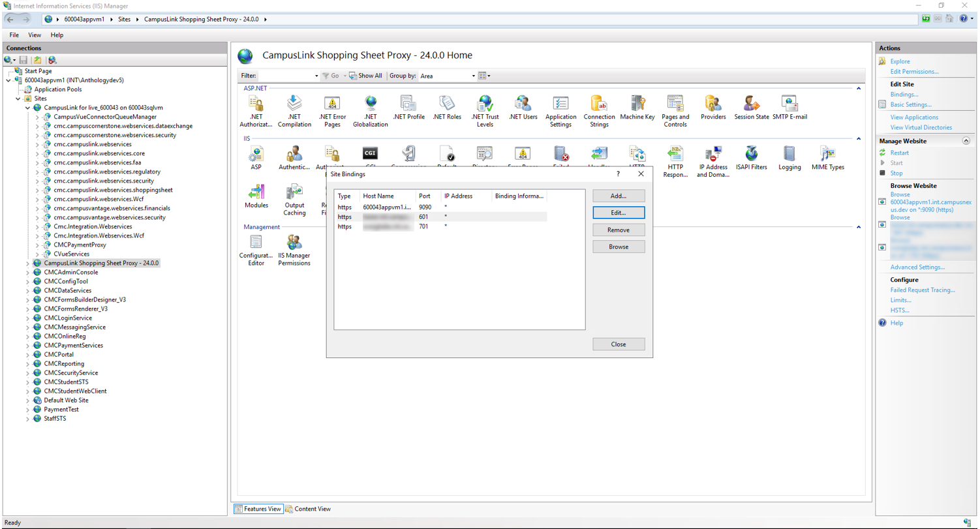Collapse the Sites tree node

pos(18,98)
